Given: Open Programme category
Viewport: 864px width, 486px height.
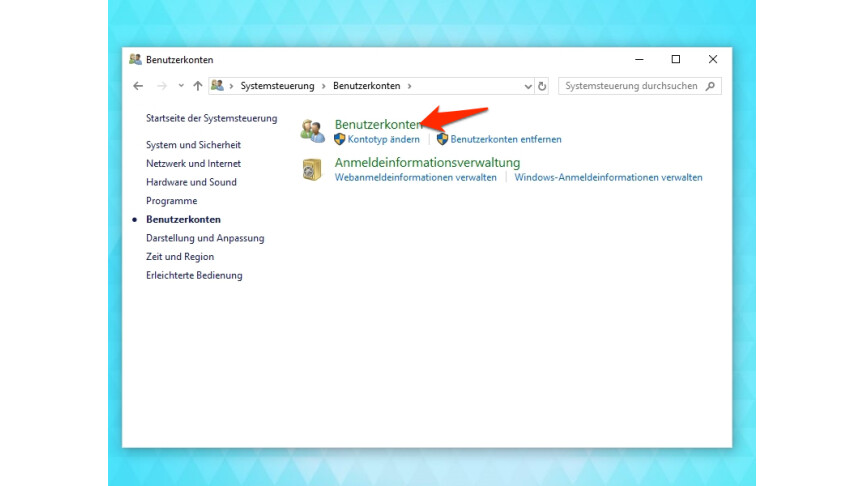Looking at the screenshot, I should (x=171, y=201).
